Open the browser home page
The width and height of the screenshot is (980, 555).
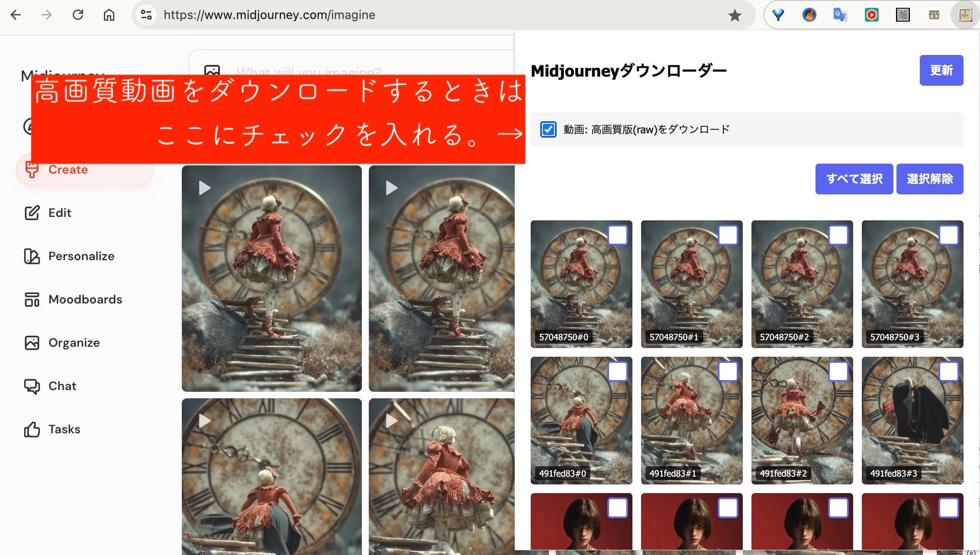click(x=109, y=15)
